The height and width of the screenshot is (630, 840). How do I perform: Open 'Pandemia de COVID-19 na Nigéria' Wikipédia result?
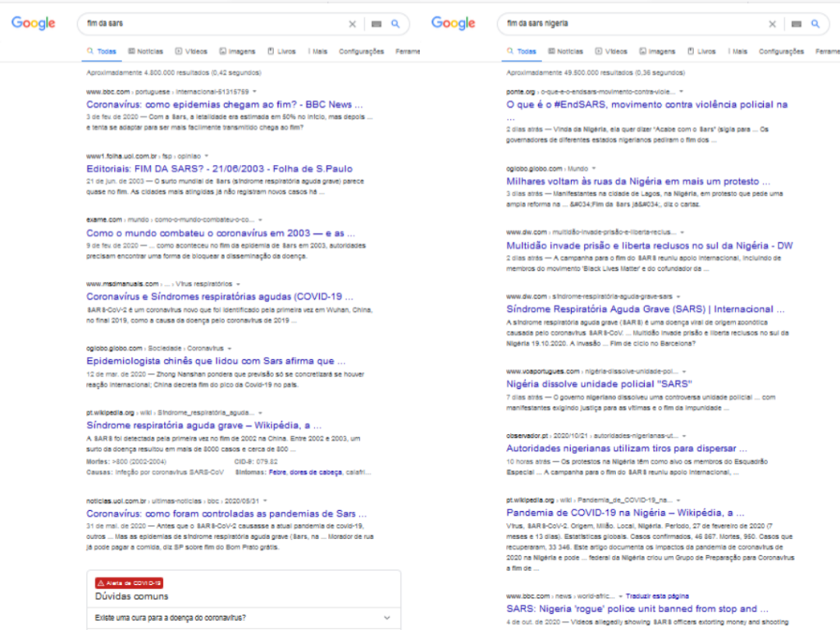coord(625,512)
